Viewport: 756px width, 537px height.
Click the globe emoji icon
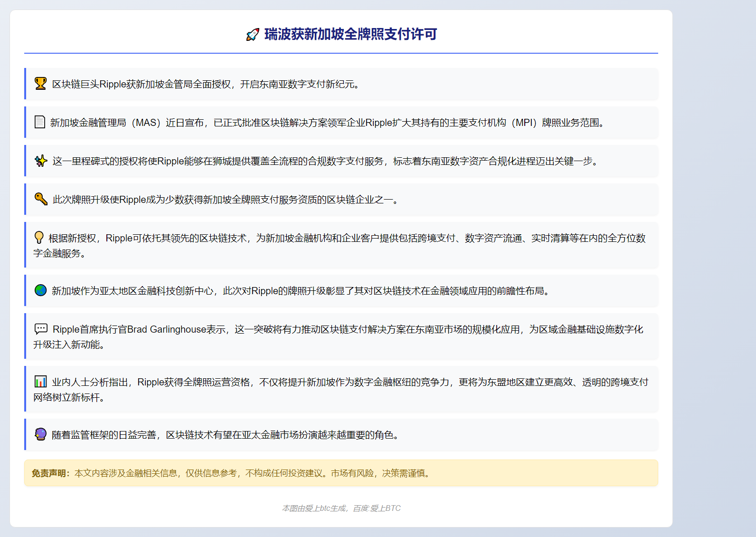[x=40, y=290]
